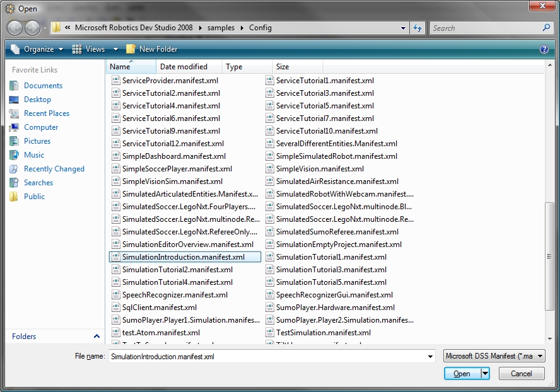Click the Forward navigation arrow
560x392 pixels.
(33, 28)
